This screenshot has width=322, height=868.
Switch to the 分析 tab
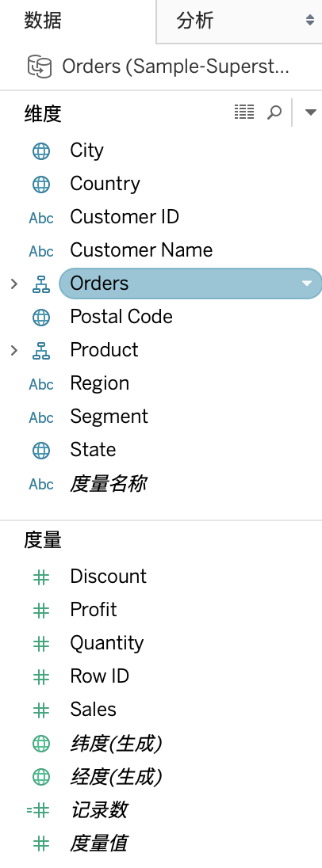[x=194, y=21]
